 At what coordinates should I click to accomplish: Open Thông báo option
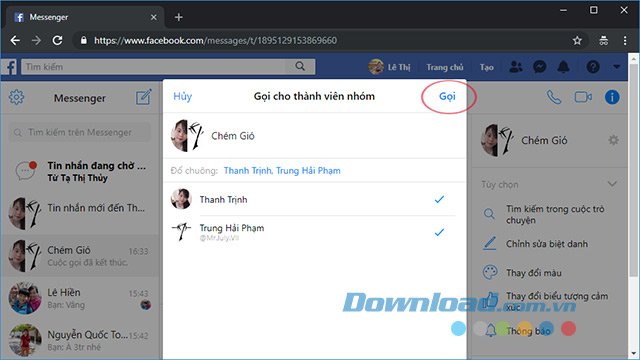[528, 331]
